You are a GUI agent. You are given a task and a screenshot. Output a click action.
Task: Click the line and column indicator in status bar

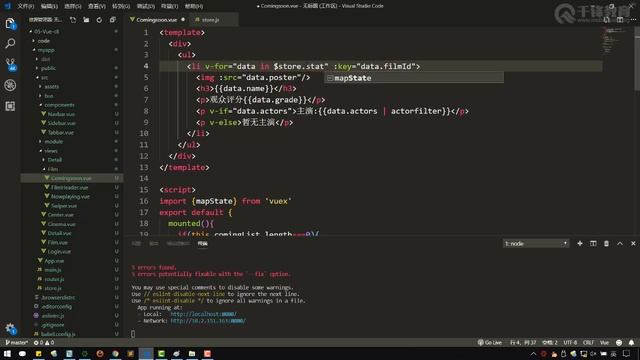pos(523,342)
